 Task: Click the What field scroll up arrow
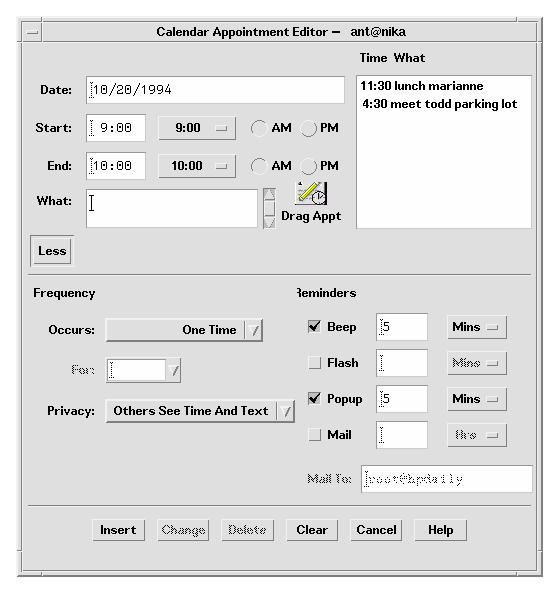269,194
